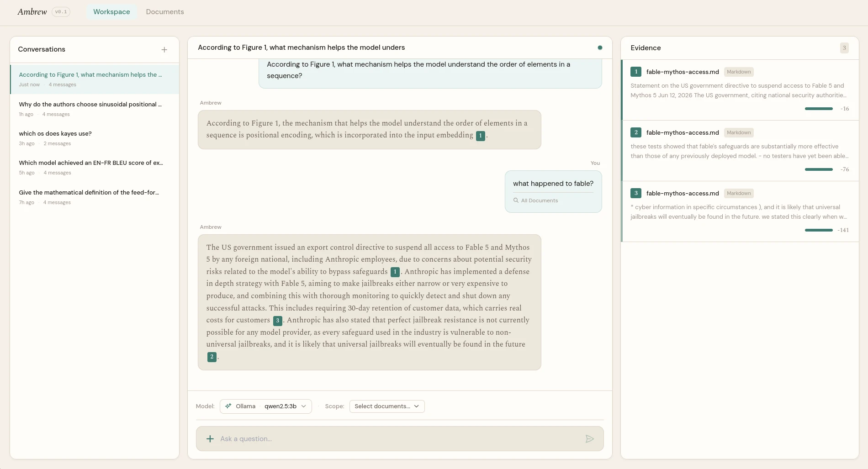Image resolution: width=868 pixels, height=469 pixels.
Task: Open conversation about feed-forward mathematical definition
Action: (x=95, y=197)
